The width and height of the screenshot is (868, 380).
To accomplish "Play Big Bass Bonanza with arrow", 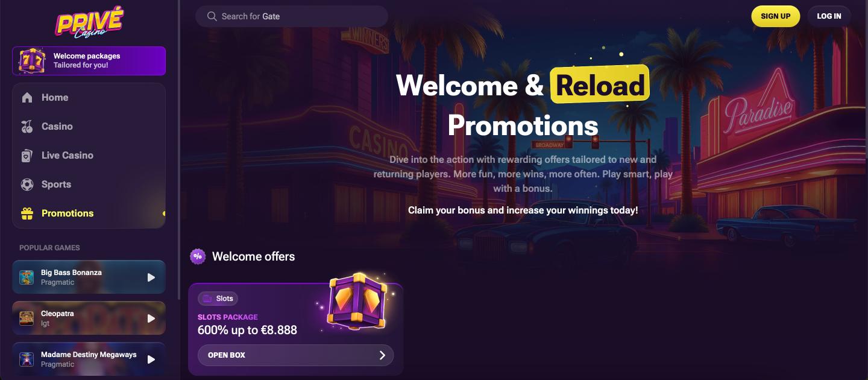I will pyautogui.click(x=151, y=277).
